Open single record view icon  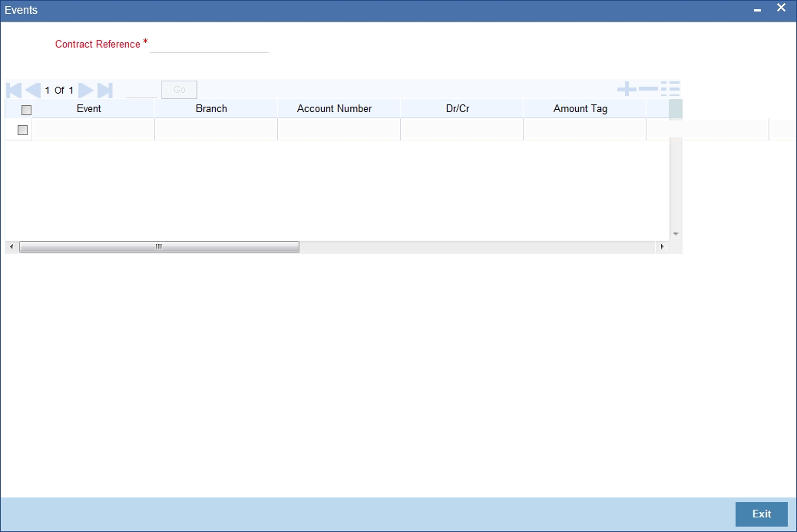click(x=670, y=89)
